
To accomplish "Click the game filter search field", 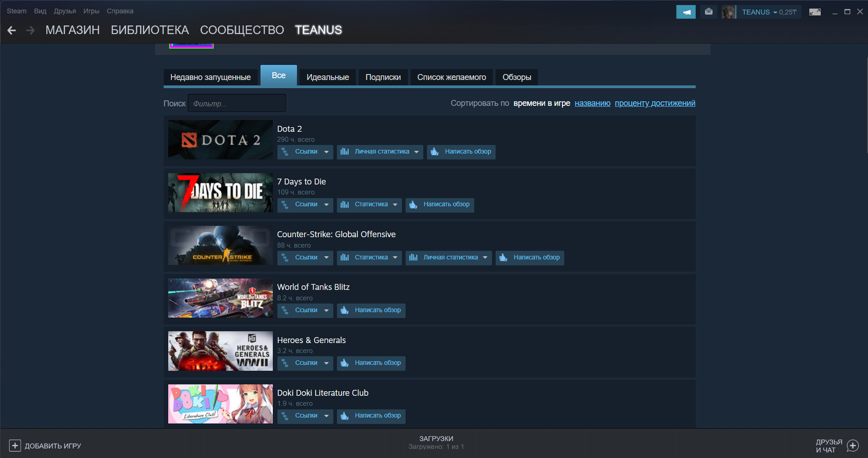I will tap(237, 104).
